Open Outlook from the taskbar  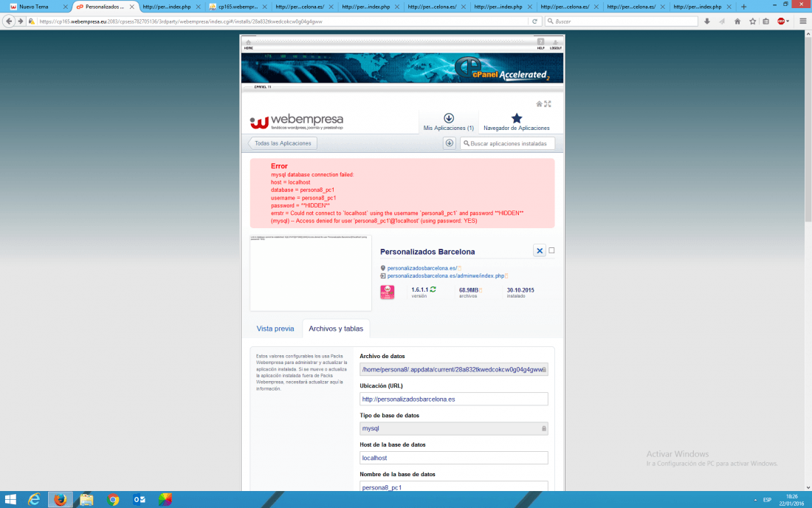click(x=140, y=500)
